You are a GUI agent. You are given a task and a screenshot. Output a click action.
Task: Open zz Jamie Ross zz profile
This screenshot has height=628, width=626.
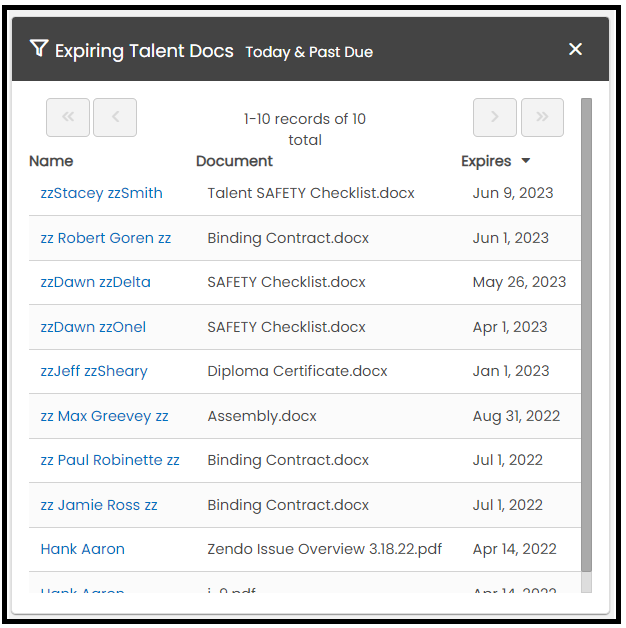point(99,505)
